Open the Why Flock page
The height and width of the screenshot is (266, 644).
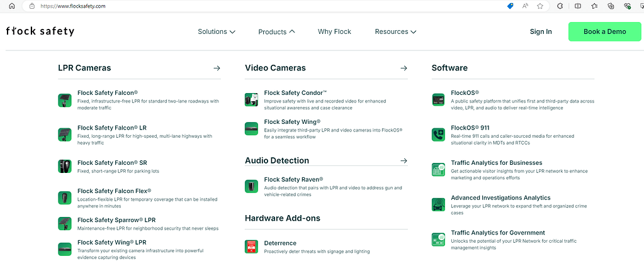pos(334,31)
